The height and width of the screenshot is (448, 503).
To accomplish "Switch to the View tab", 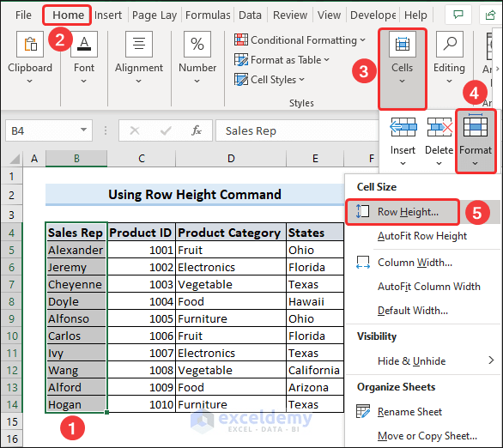I will click(329, 15).
